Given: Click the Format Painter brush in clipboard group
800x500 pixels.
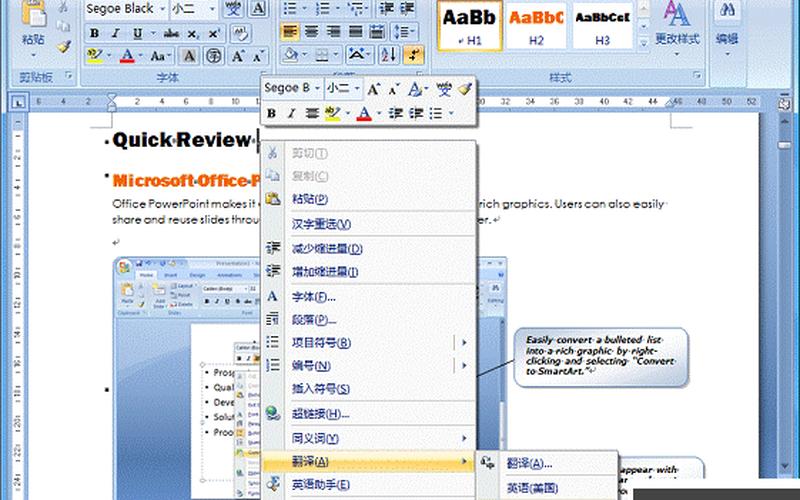Looking at the screenshot, I should (x=63, y=46).
